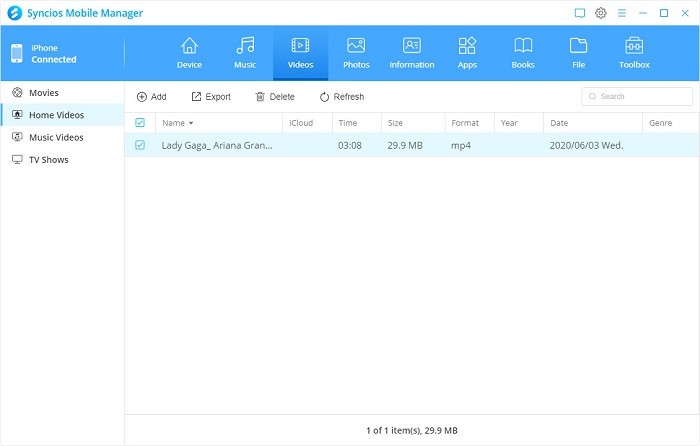The width and height of the screenshot is (700, 446).
Task: Open the File manager section
Action: pos(578,53)
